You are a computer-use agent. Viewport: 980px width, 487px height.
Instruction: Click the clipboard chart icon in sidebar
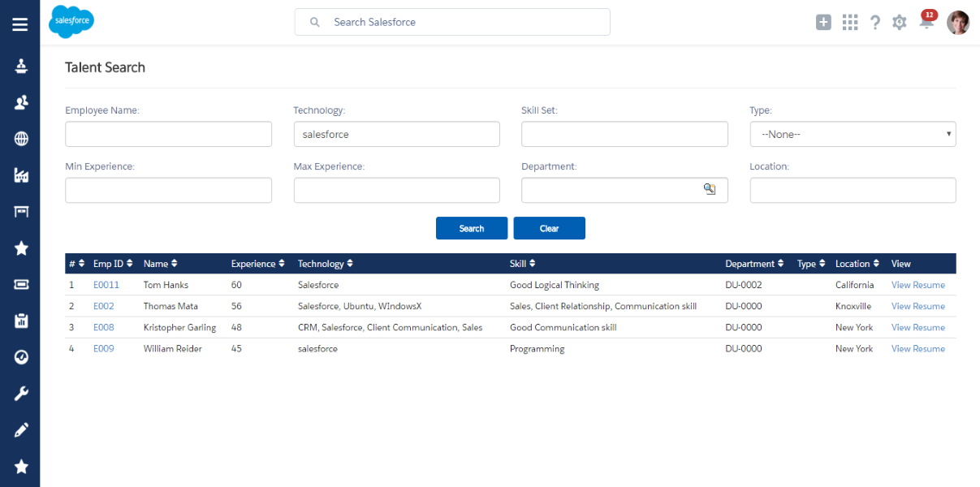coord(22,321)
